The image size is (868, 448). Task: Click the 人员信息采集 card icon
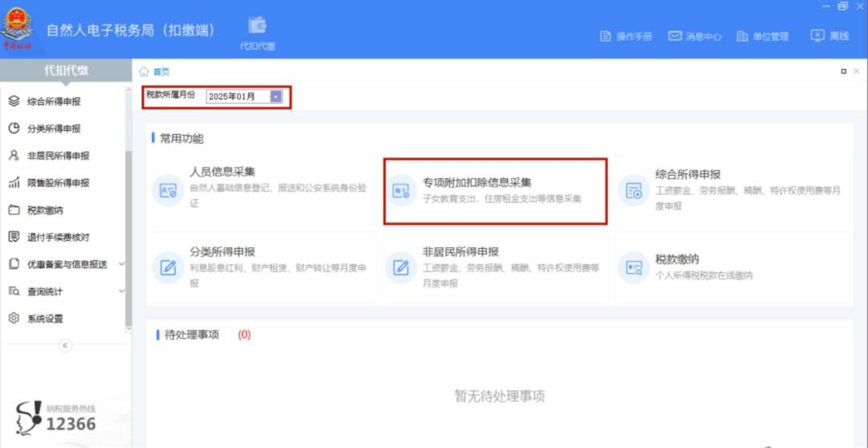point(167,191)
